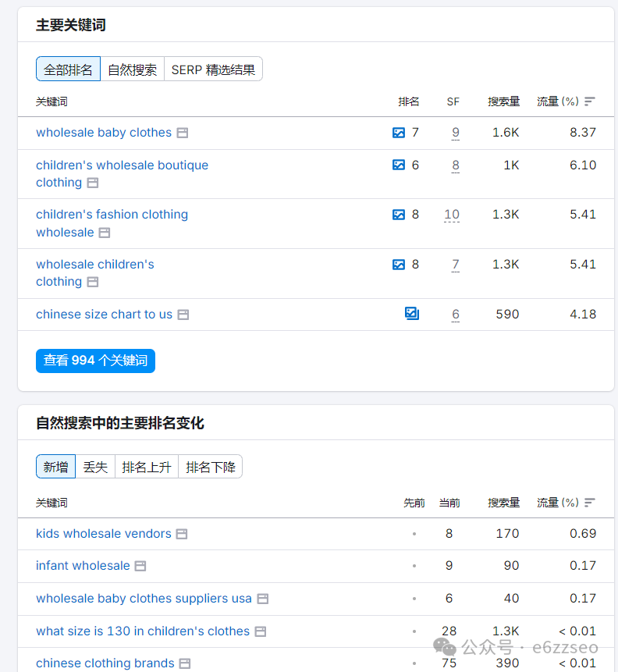Select the 排名下降 tab
This screenshot has width=618, height=672.
click(211, 467)
